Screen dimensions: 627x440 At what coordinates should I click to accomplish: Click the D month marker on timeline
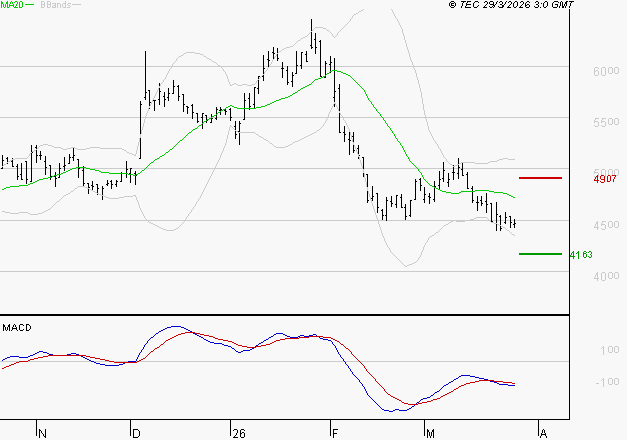click(x=136, y=434)
